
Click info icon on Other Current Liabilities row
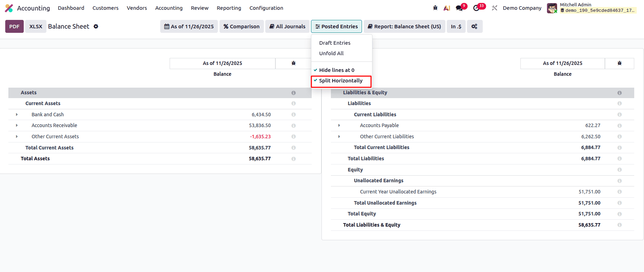(x=620, y=137)
